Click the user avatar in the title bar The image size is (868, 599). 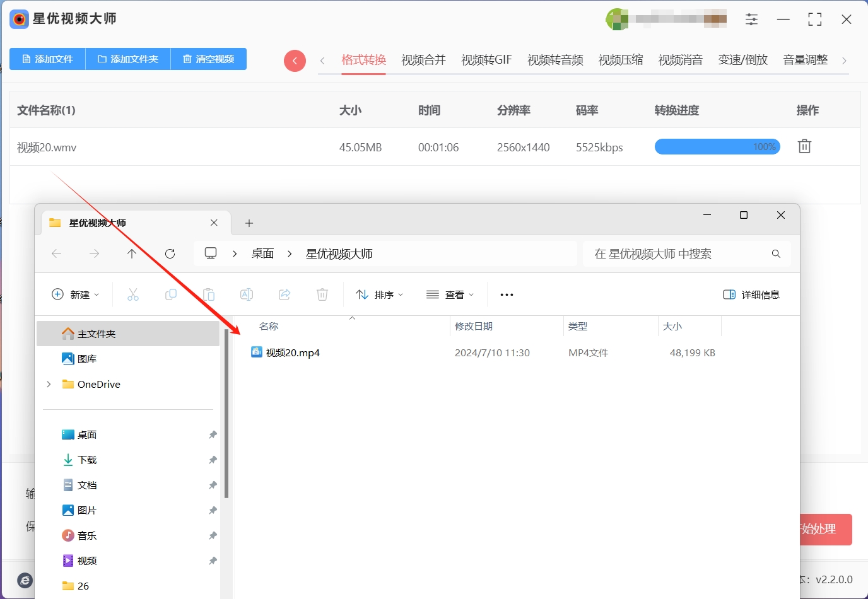point(616,20)
